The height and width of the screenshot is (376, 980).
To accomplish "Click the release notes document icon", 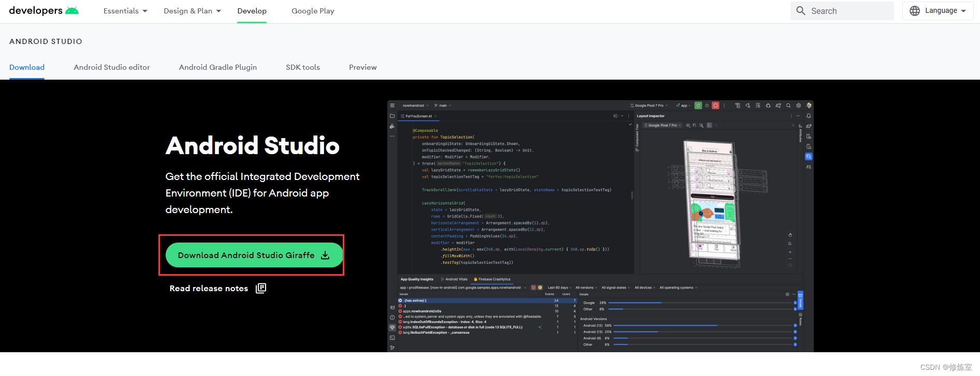I will [x=261, y=288].
